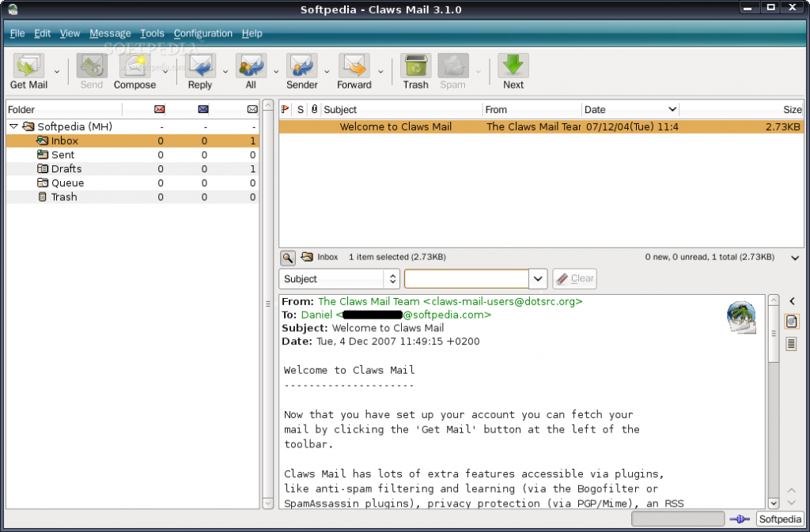
Task: Open search history dropdown arrow
Action: pos(538,278)
